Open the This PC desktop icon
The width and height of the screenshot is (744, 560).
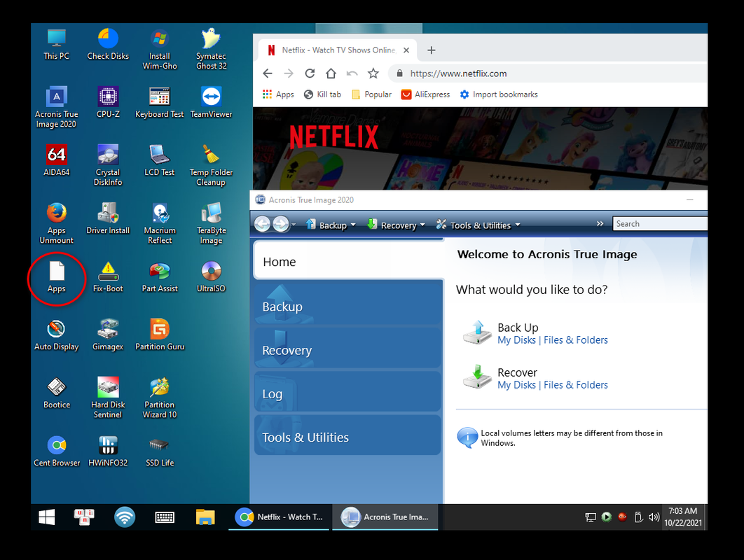pyautogui.click(x=57, y=44)
